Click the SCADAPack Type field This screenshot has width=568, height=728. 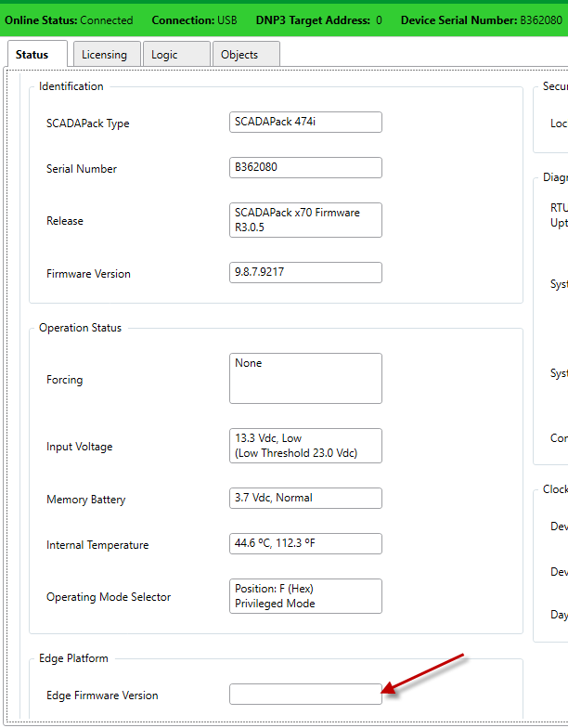tap(306, 123)
